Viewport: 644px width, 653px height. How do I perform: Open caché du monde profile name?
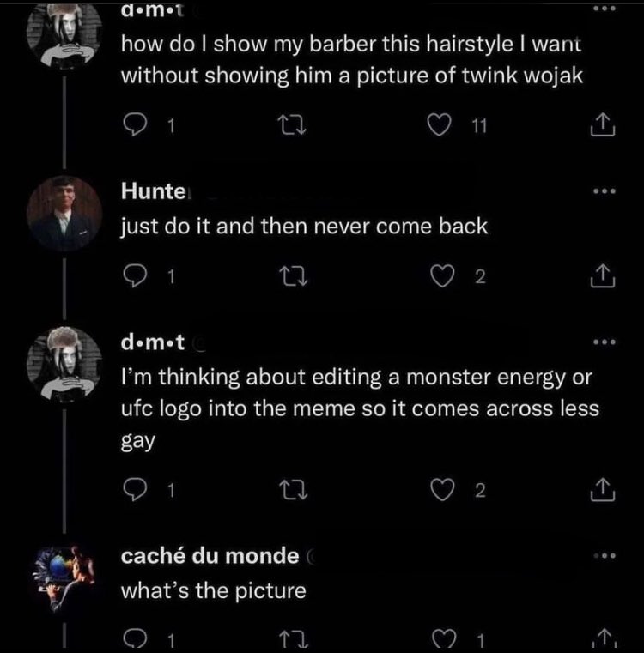click(x=210, y=556)
